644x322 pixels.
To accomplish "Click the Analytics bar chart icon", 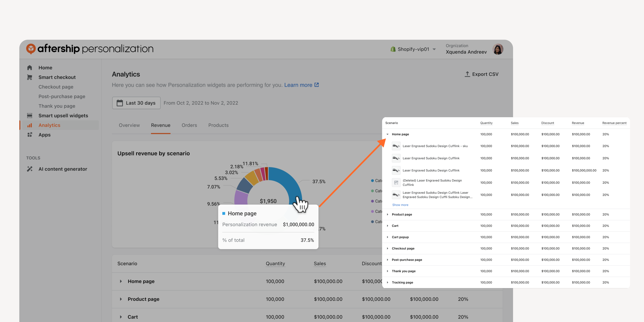I will 29,125.
